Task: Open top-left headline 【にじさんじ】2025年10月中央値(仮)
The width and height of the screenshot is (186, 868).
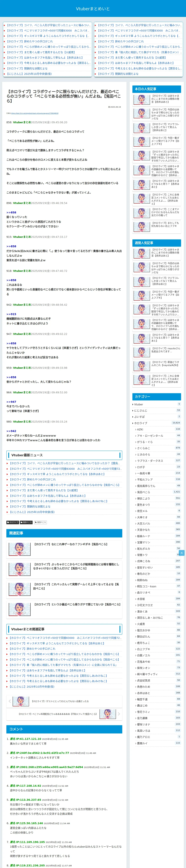Action: [29, 74]
